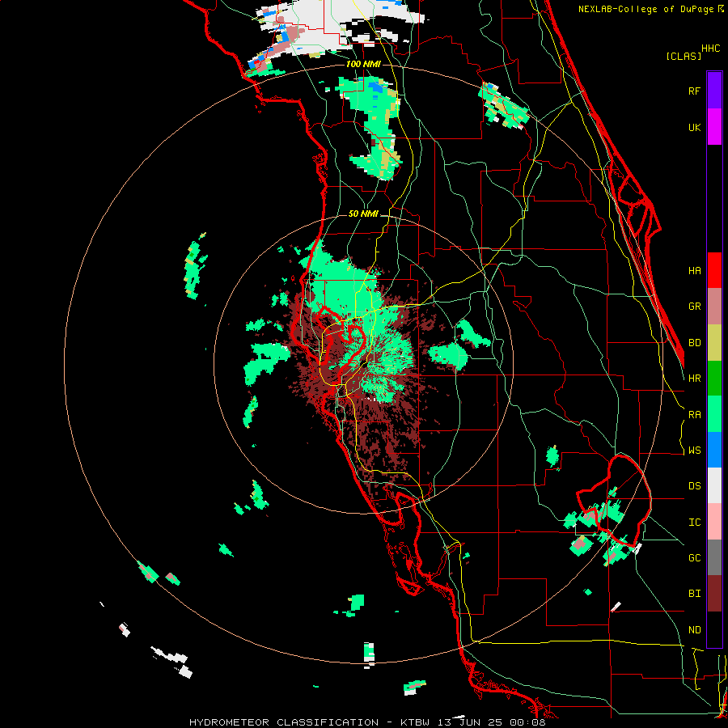Image resolution: width=728 pixels, height=728 pixels.
Task: Click the "RA" legend label
Action: (694, 415)
